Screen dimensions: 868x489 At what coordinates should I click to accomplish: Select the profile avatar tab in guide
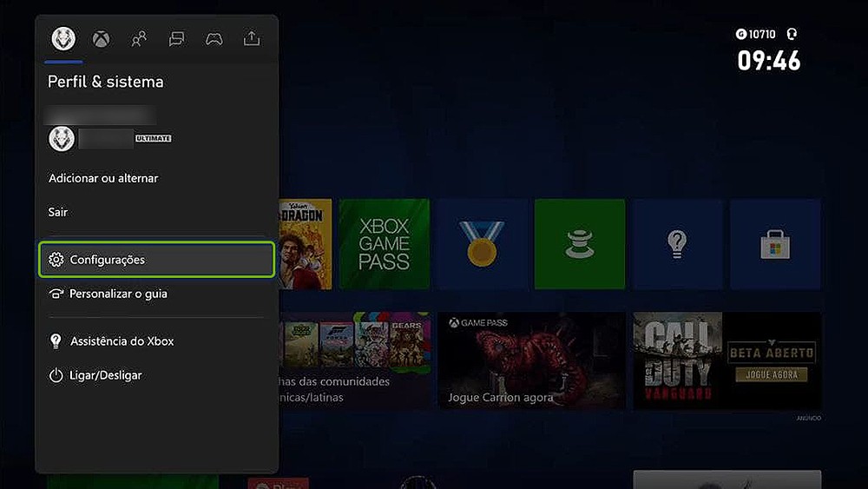click(63, 38)
